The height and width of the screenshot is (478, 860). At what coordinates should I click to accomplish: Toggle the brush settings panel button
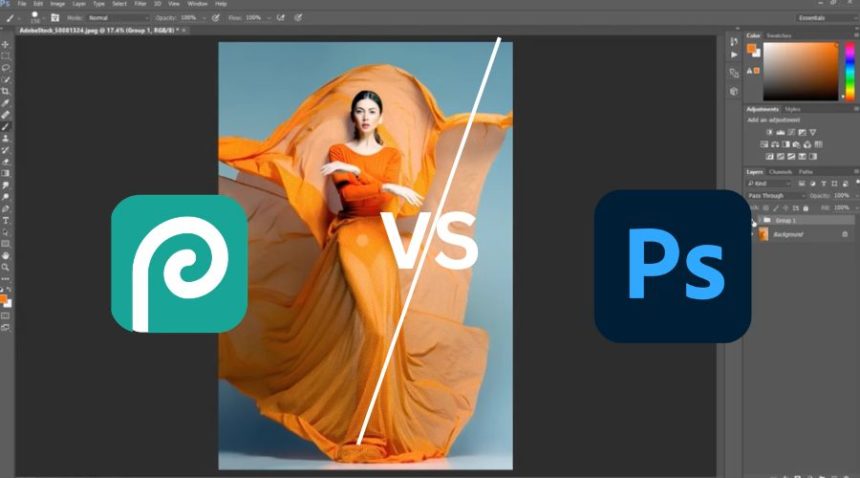point(55,18)
